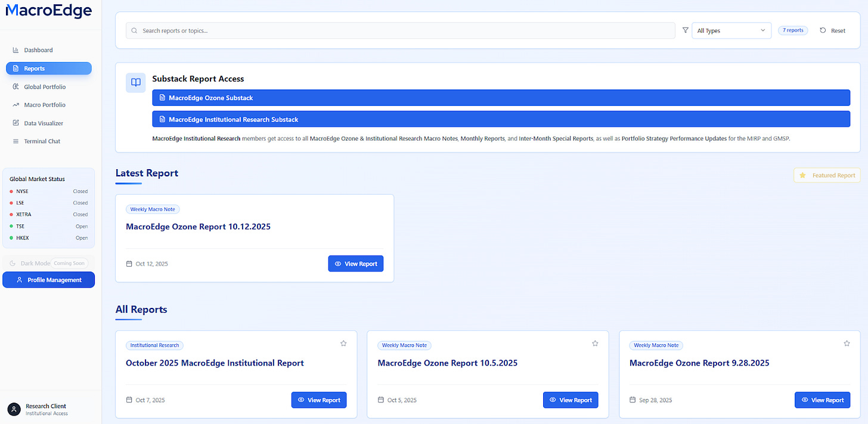
Task: Click Weekly Macro Note tag on 9.28.2025 card
Action: point(656,345)
